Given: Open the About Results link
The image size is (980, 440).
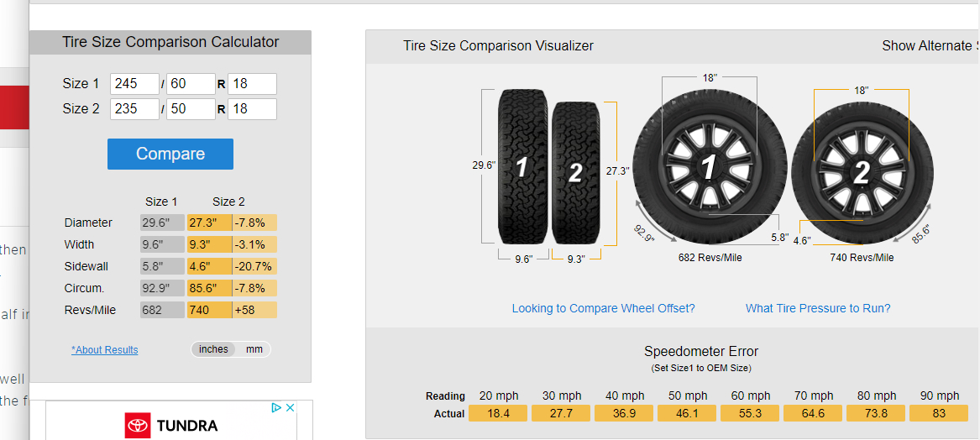Looking at the screenshot, I should (105, 350).
